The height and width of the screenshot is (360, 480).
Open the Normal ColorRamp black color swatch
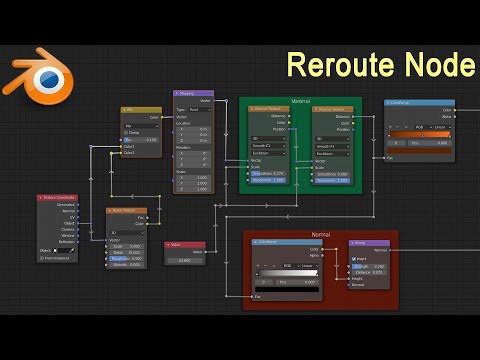click(287, 290)
